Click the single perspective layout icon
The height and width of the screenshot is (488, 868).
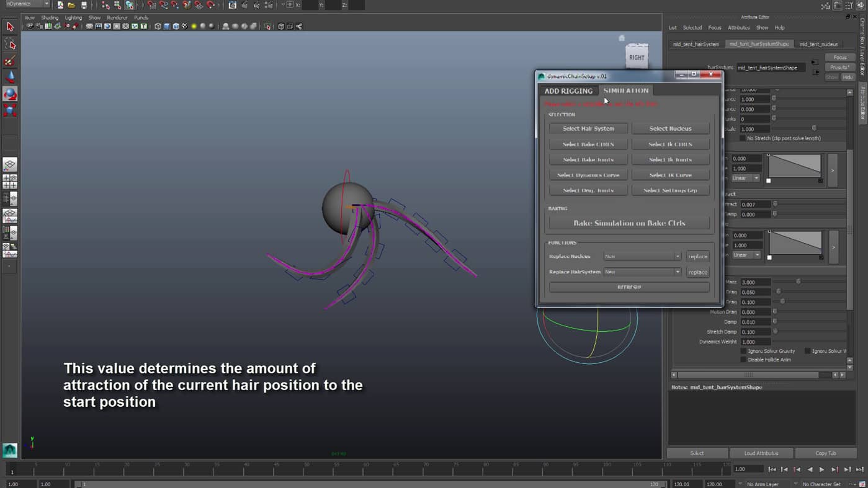point(10,164)
